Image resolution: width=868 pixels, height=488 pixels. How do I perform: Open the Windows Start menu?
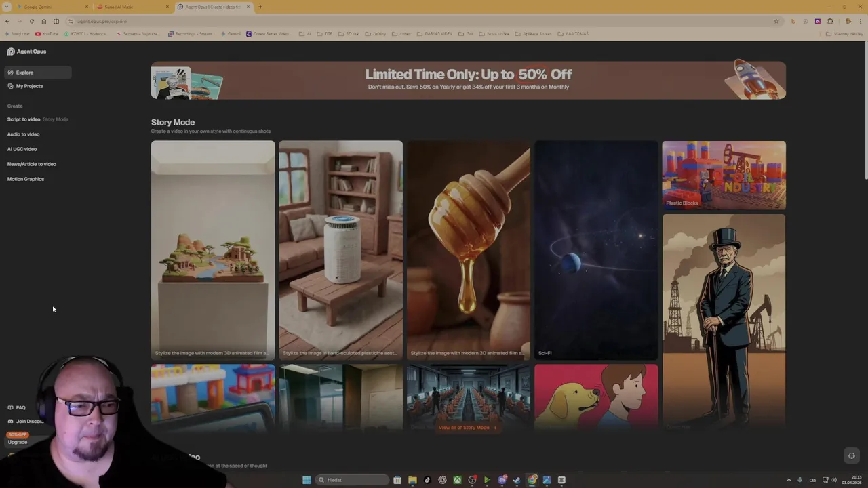coord(307,480)
